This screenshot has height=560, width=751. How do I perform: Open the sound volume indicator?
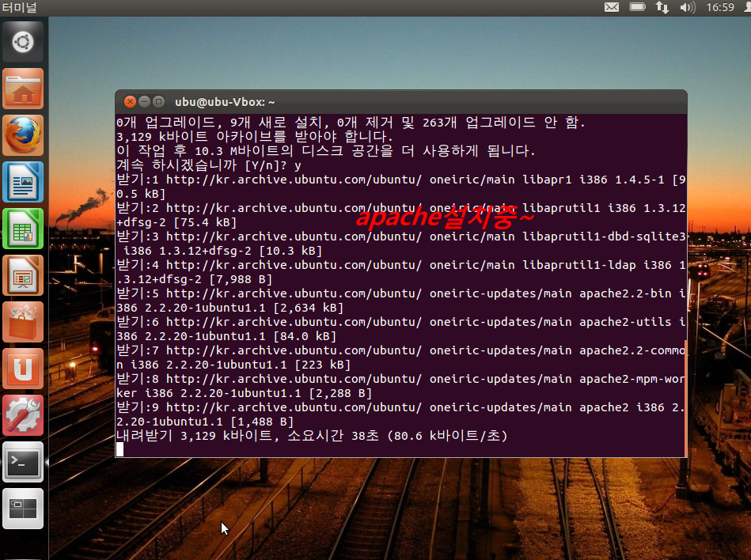687,8
